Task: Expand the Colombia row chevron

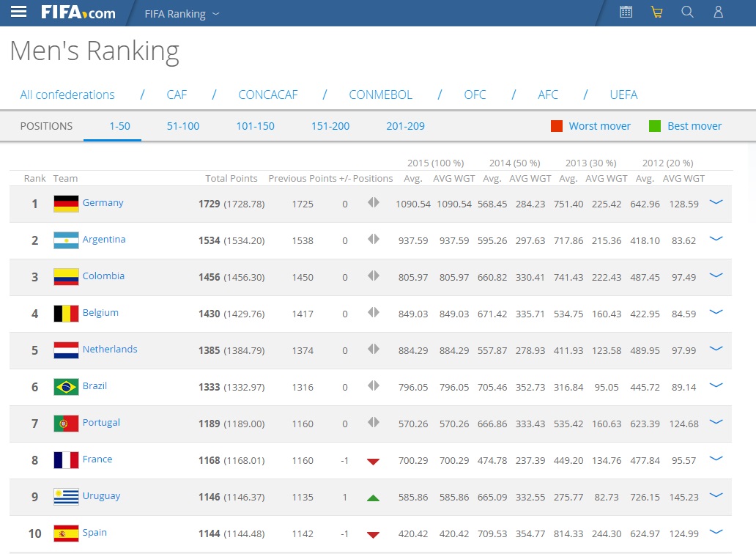Action: (716, 275)
